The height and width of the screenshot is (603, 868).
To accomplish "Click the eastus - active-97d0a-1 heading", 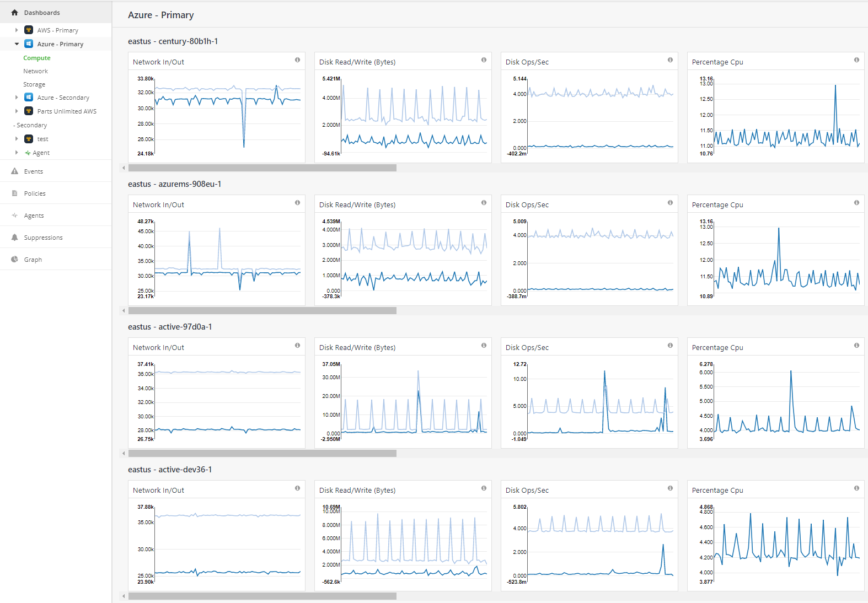I will click(x=170, y=327).
